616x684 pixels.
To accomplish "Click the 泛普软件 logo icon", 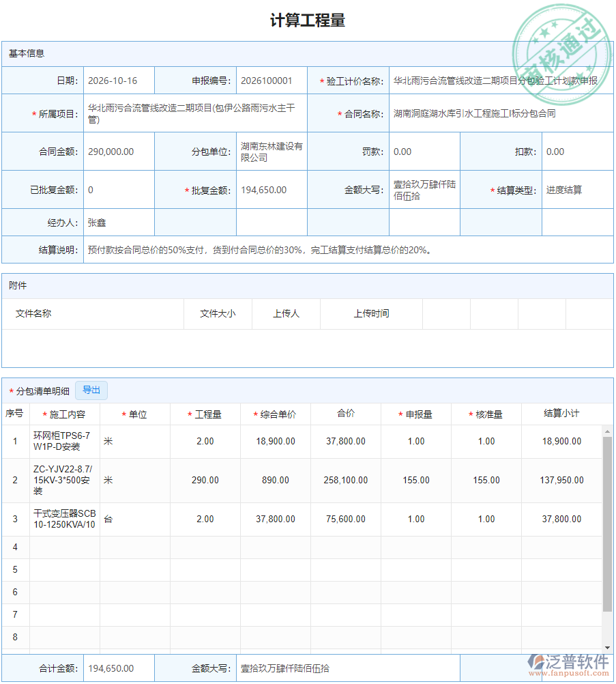I will pyautogui.click(x=538, y=664).
